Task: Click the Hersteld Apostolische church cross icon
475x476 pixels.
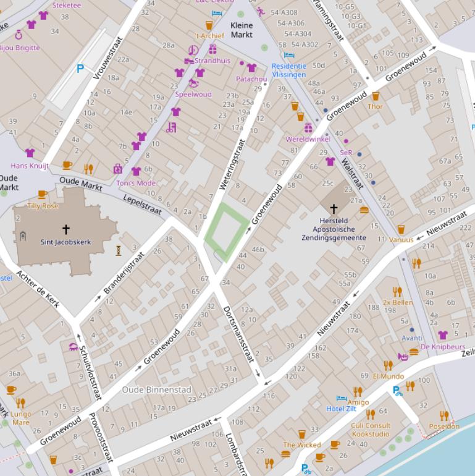Action: (334, 209)
